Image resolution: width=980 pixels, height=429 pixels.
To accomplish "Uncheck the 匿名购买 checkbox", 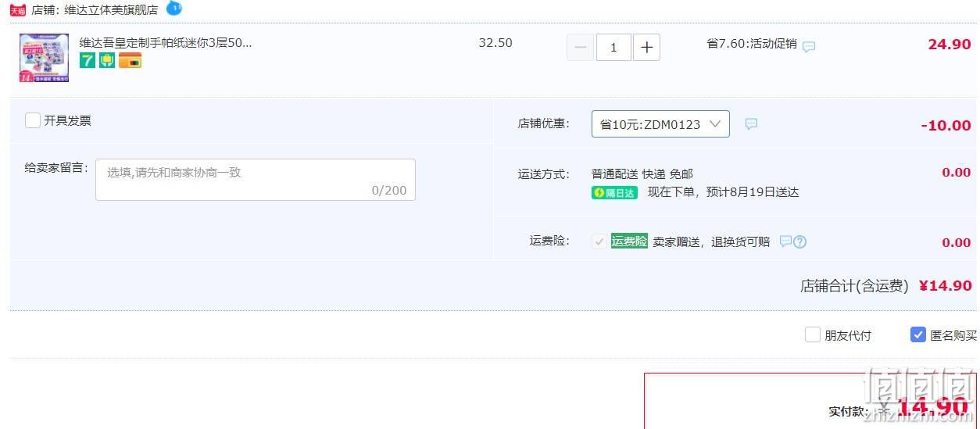I will (918, 334).
